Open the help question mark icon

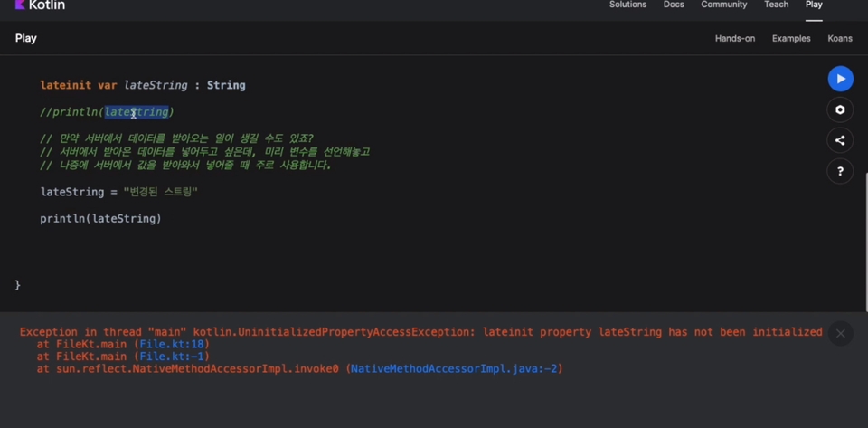[840, 171]
